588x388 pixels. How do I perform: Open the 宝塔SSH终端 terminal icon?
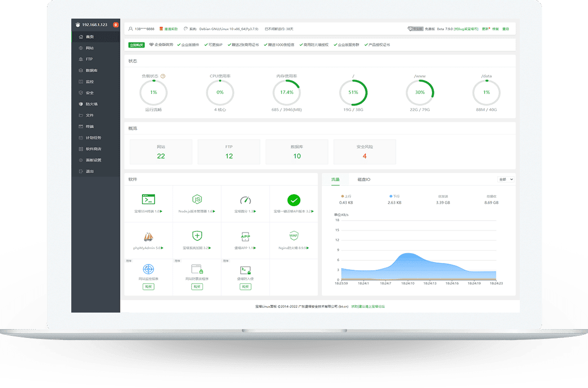pyautogui.click(x=149, y=200)
